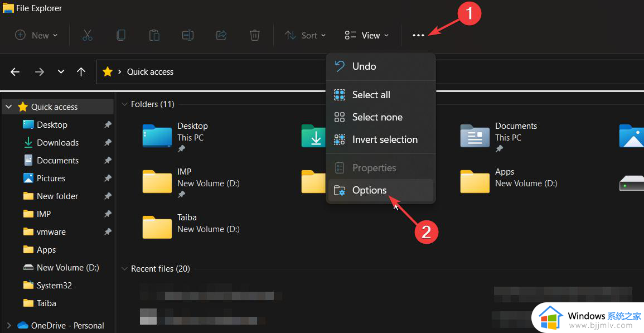The image size is (644, 333).
Task: Click pin icon beside vmware in sidebar
Action: 108,232
